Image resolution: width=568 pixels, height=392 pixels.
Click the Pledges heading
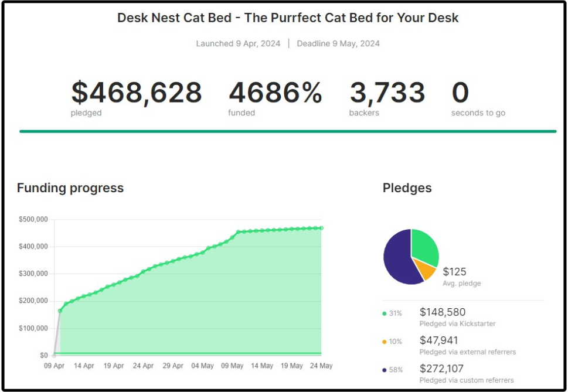(407, 188)
